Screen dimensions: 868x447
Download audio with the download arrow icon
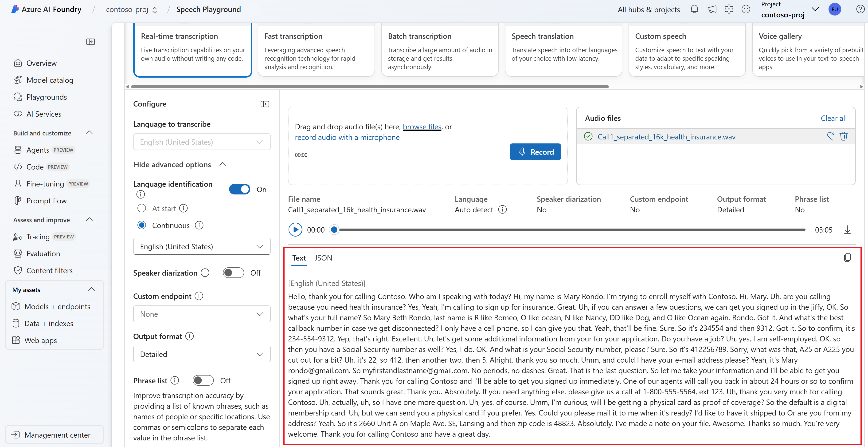click(847, 230)
